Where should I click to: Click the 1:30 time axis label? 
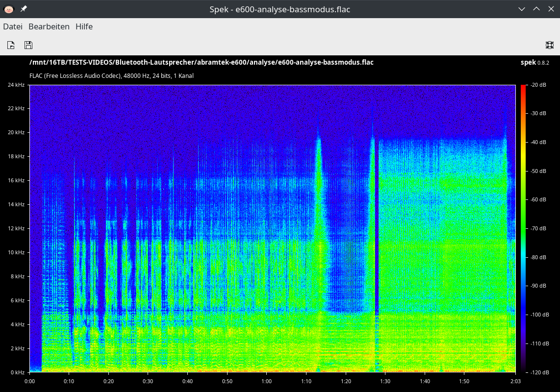point(385,381)
